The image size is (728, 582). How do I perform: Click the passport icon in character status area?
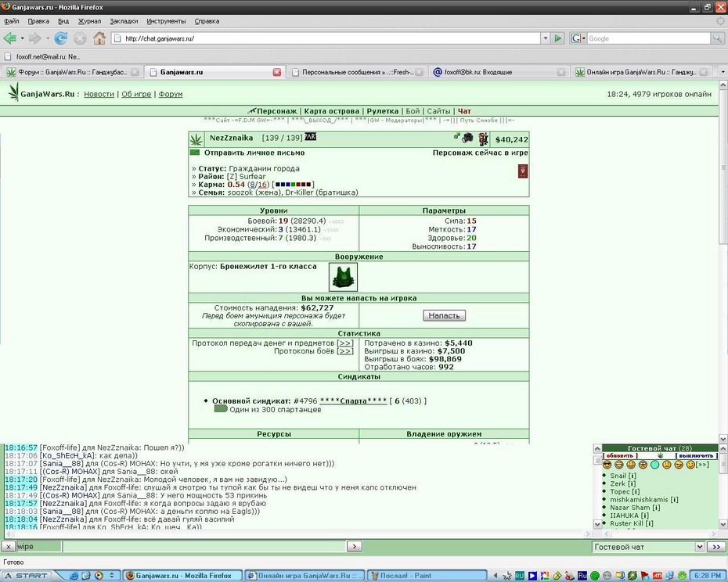click(x=523, y=171)
